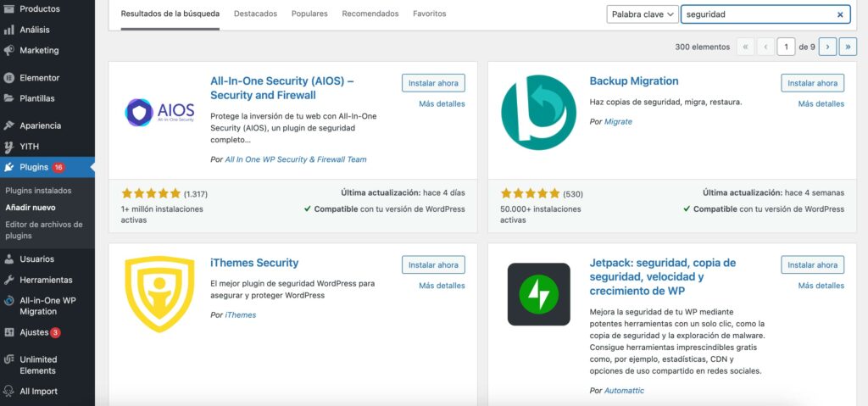Click the '300 elementos' count text

[x=703, y=47]
